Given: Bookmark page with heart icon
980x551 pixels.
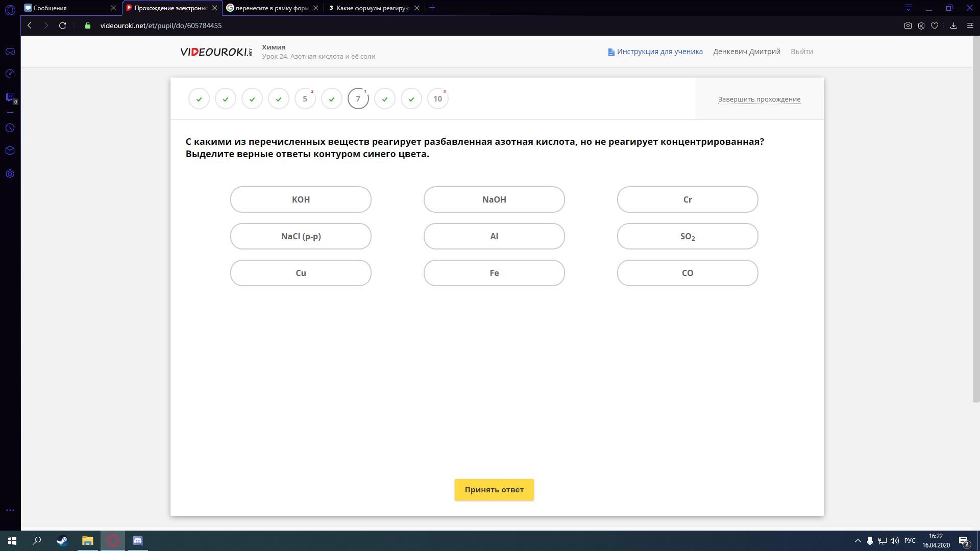Looking at the screenshot, I should pos(935,26).
